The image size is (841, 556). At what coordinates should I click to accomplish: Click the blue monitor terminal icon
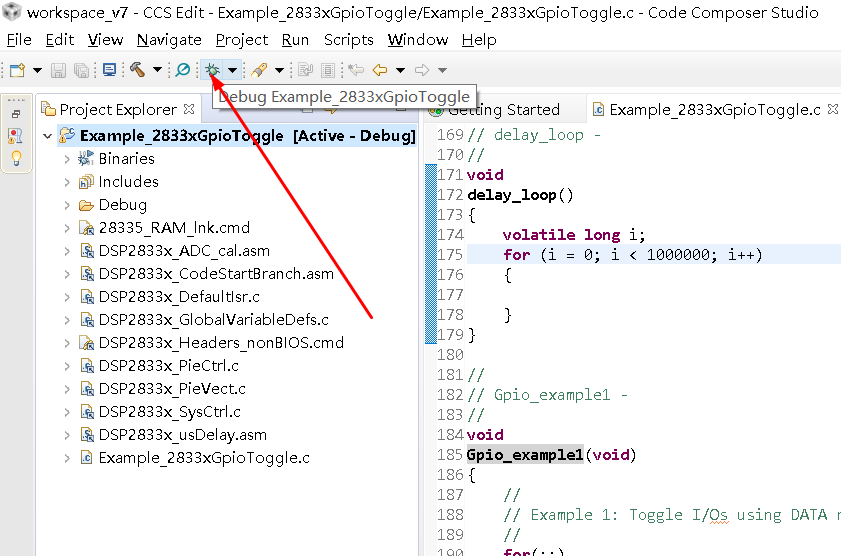pos(109,70)
